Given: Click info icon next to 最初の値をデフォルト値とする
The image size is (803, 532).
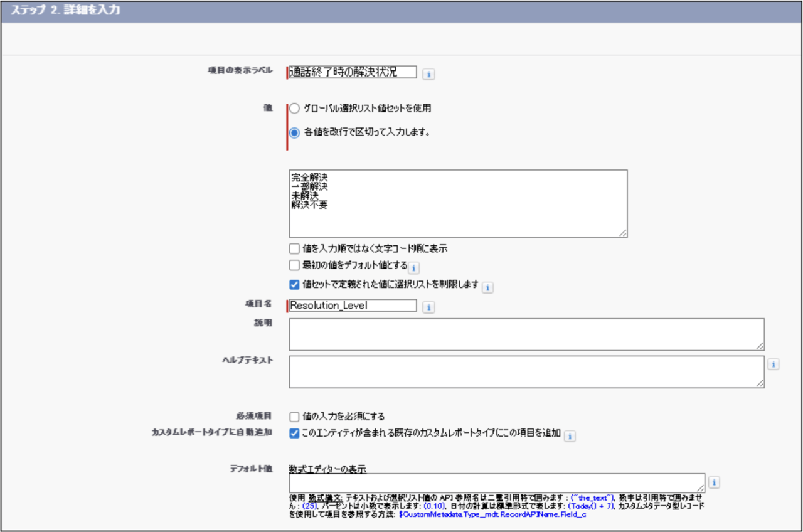Looking at the screenshot, I should point(414,269).
